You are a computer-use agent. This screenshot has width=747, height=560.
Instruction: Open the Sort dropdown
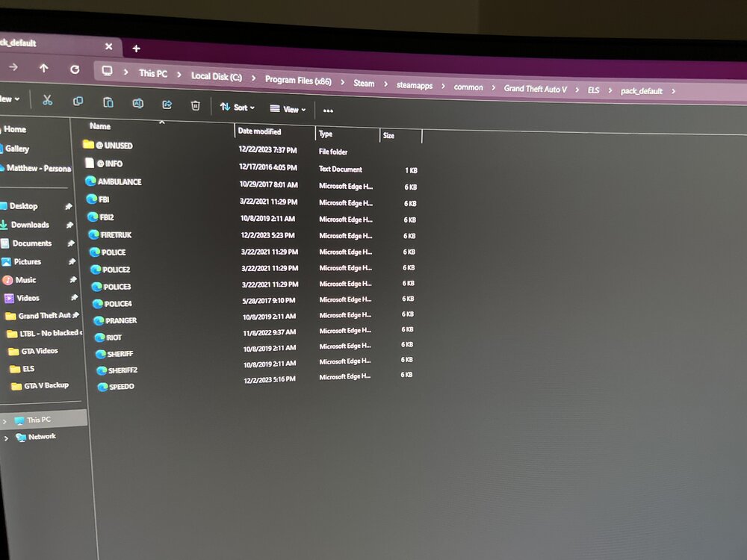239,108
